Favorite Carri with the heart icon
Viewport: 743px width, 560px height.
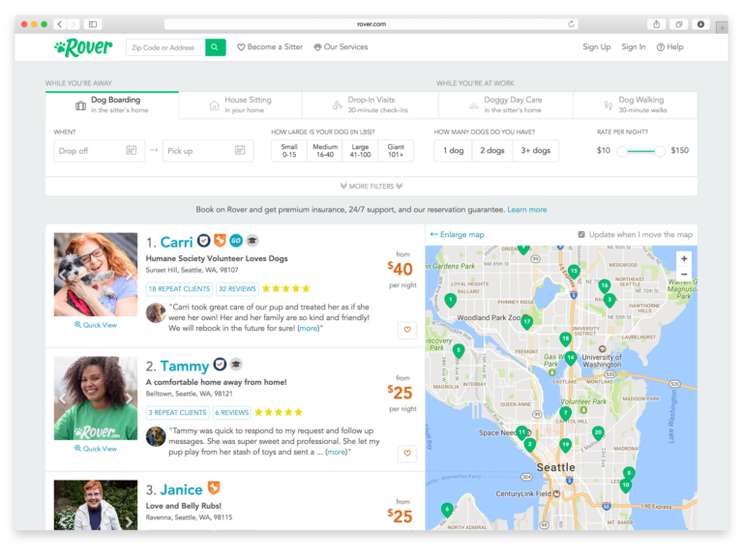point(407,330)
